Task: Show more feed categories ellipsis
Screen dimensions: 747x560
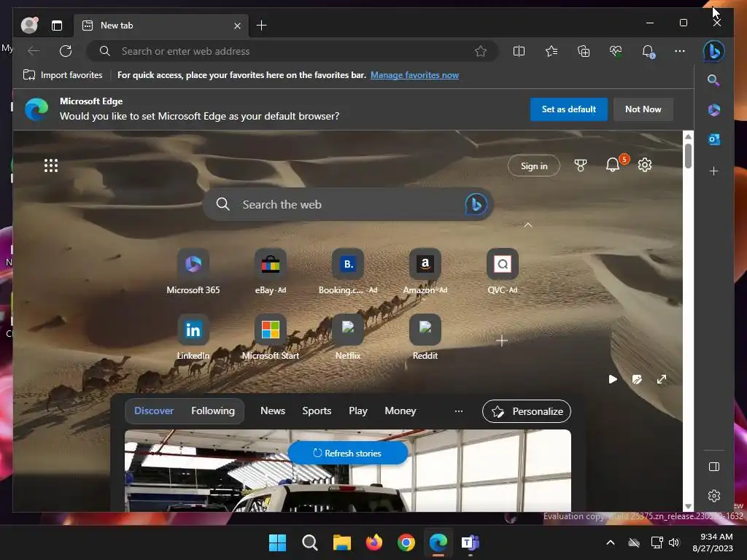Action: (458, 411)
